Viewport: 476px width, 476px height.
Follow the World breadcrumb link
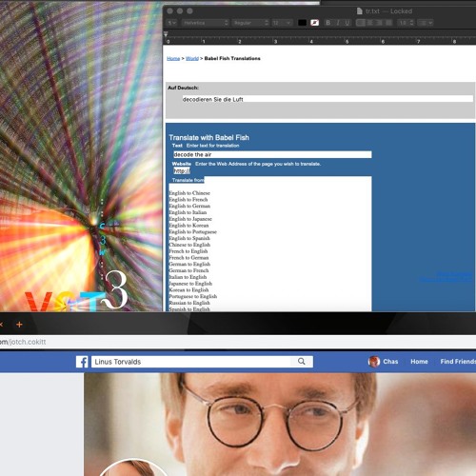click(192, 58)
